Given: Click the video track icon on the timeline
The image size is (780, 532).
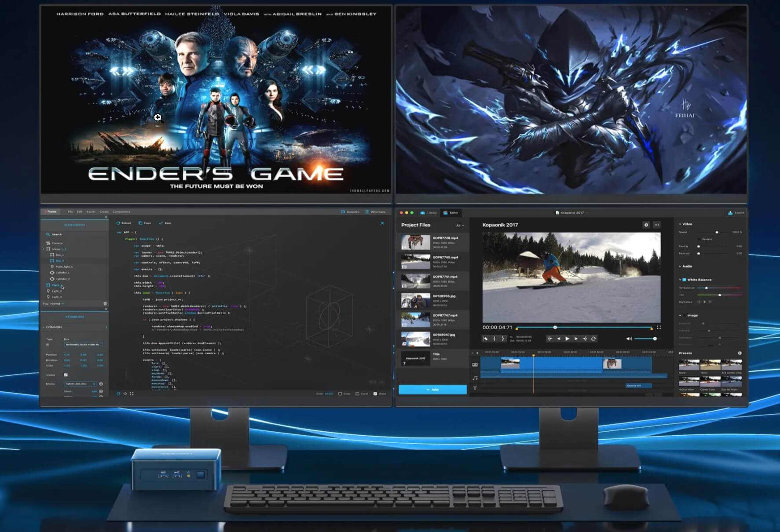Looking at the screenshot, I should pos(475,364).
